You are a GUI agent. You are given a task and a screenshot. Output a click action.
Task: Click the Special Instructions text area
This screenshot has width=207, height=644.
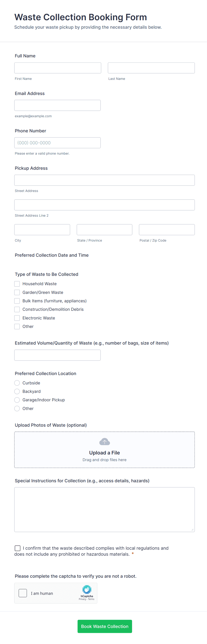pyautogui.click(x=104, y=509)
